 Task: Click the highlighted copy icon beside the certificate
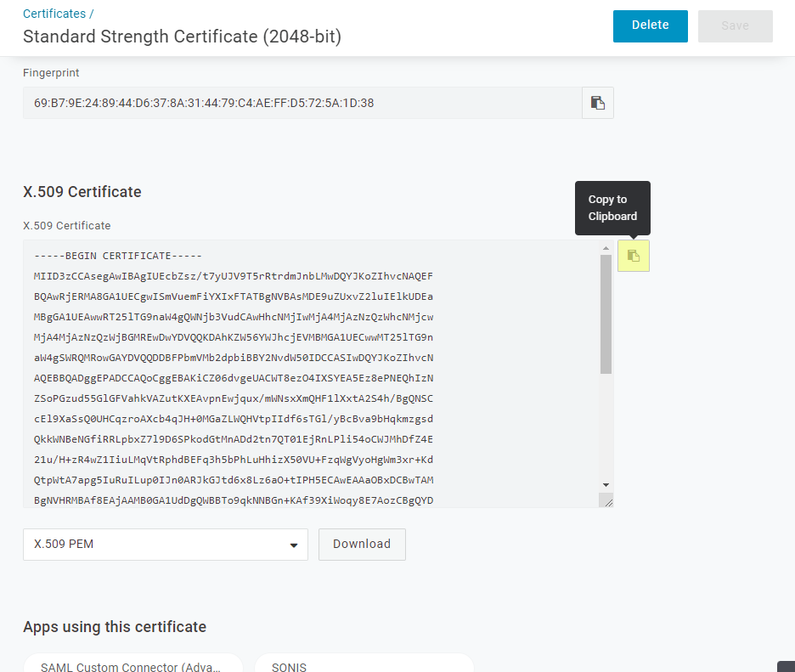pyautogui.click(x=633, y=256)
